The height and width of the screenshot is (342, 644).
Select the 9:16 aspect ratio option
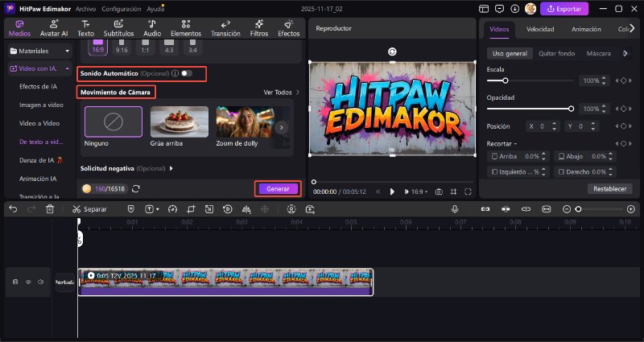[122, 46]
